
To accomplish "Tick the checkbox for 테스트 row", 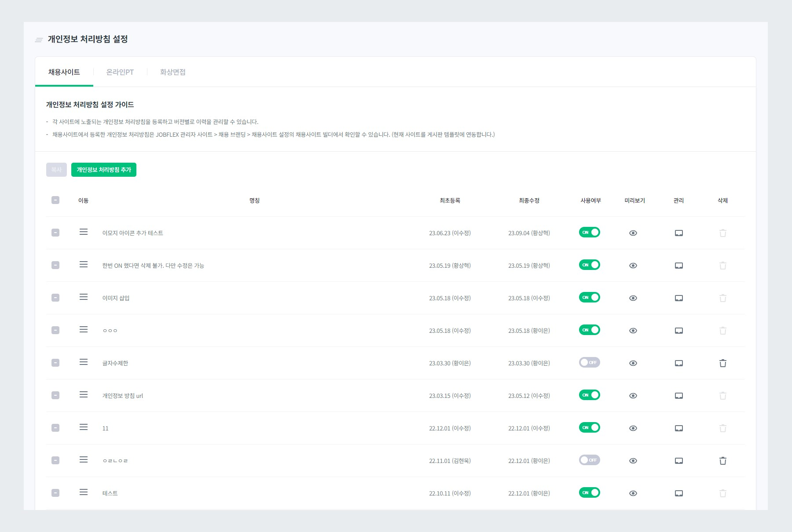I will [55, 493].
